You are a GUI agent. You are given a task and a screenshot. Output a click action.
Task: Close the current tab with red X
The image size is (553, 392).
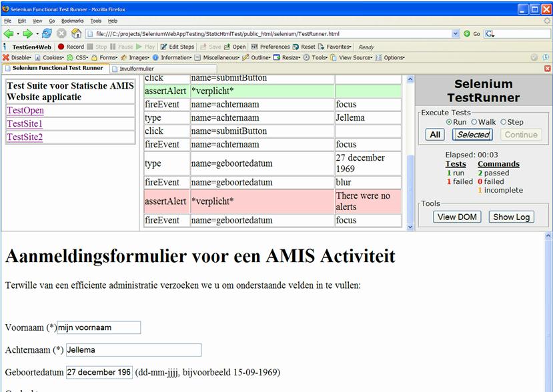click(x=548, y=69)
